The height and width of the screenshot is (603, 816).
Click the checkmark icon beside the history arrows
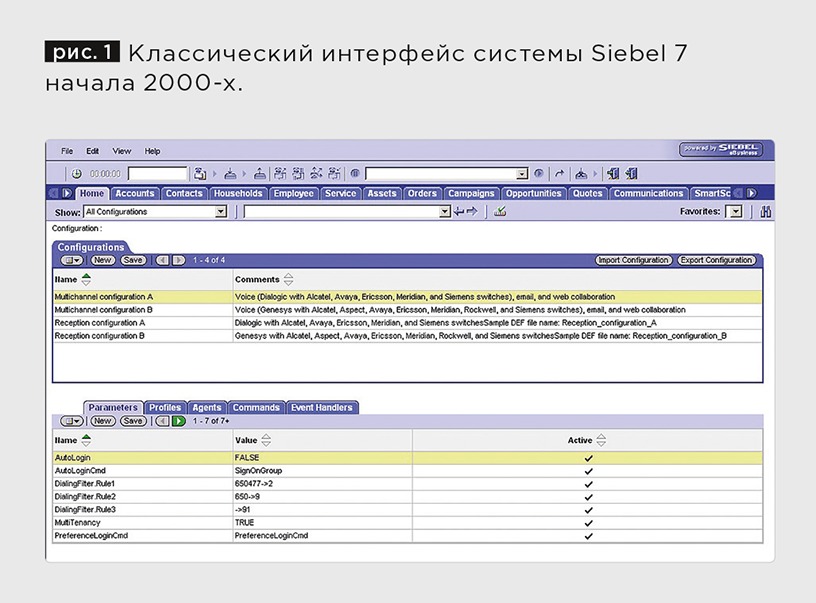pos(500,211)
